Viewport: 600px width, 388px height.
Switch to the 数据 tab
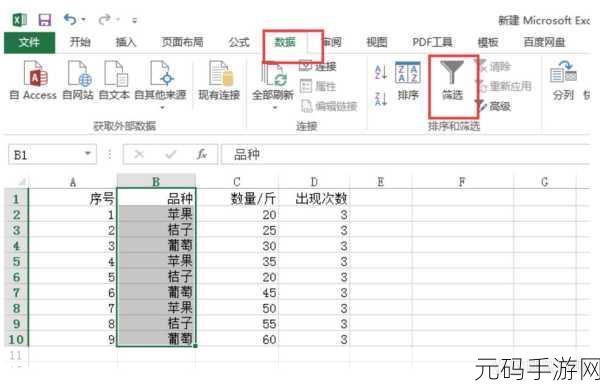(285, 42)
